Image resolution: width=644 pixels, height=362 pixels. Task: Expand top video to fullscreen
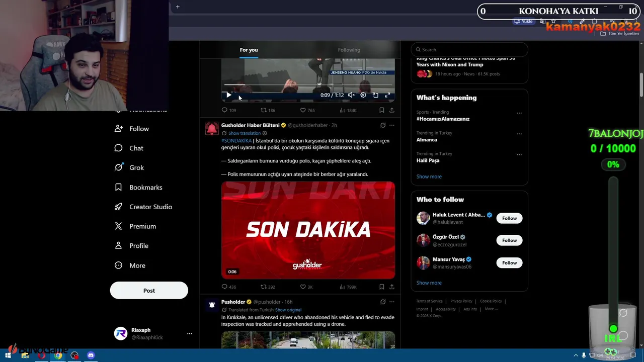pos(387,95)
